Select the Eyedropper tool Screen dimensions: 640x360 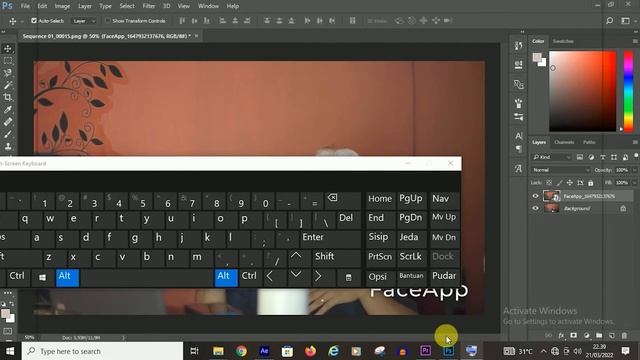pos(8,109)
